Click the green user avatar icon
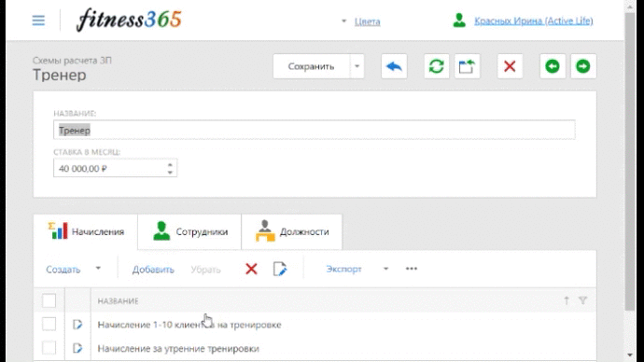 click(x=459, y=21)
